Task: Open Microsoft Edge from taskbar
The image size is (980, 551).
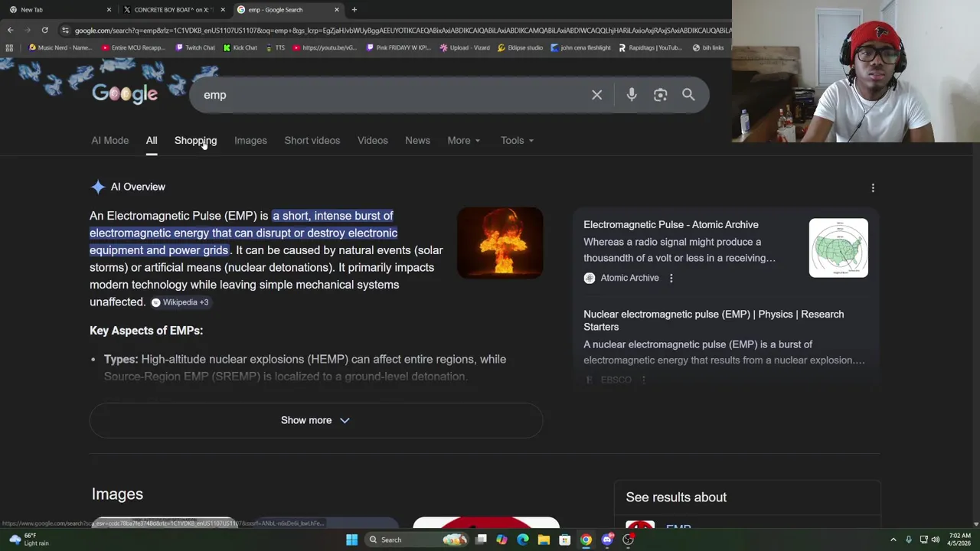Action: pos(522,540)
